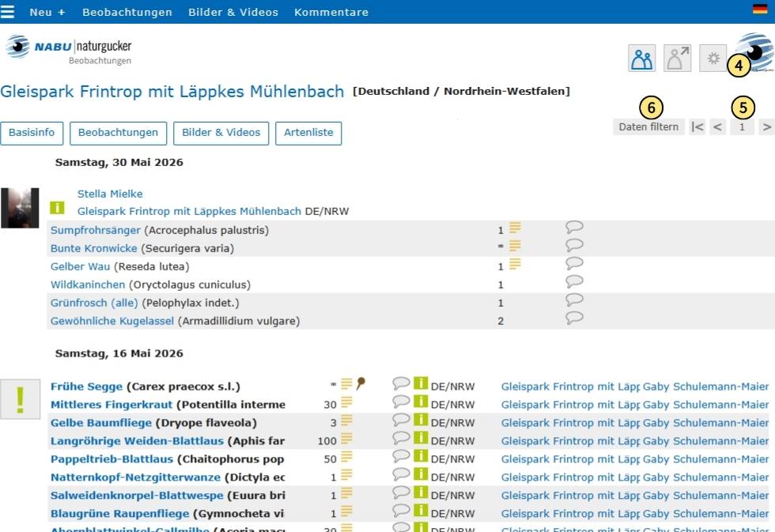The width and height of the screenshot is (775, 532).
Task: Open the settings gear icon
Action: [x=713, y=58]
